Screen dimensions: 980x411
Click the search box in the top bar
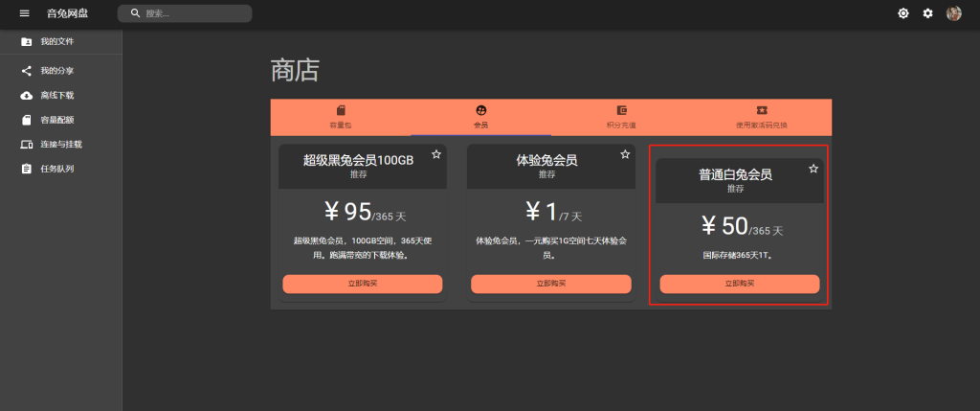(x=185, y=13)
